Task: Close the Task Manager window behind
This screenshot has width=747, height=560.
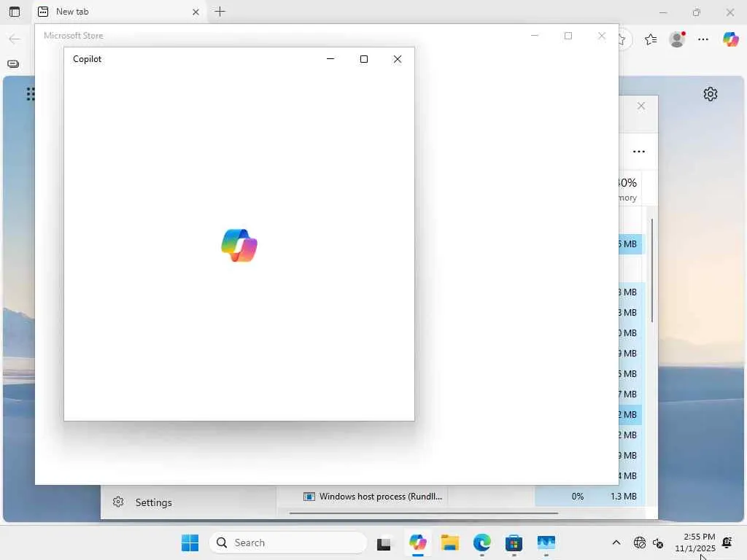Action: pyautogui.click(x=641, y=106)
